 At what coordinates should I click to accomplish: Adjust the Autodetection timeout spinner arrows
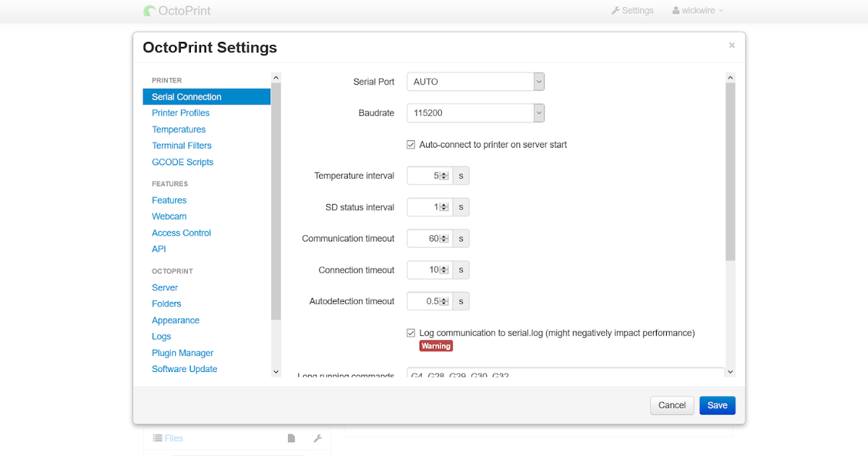[x=445, y=301]
